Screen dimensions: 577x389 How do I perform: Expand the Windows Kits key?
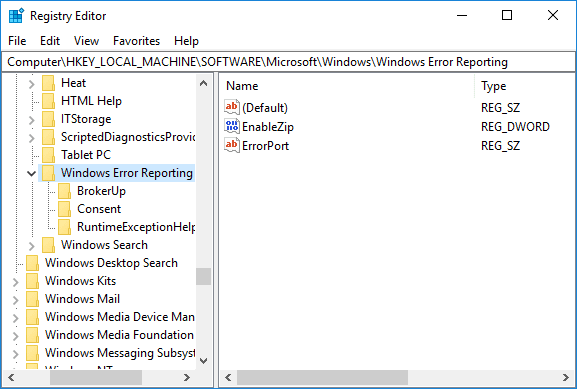click(x=15, y=282)
